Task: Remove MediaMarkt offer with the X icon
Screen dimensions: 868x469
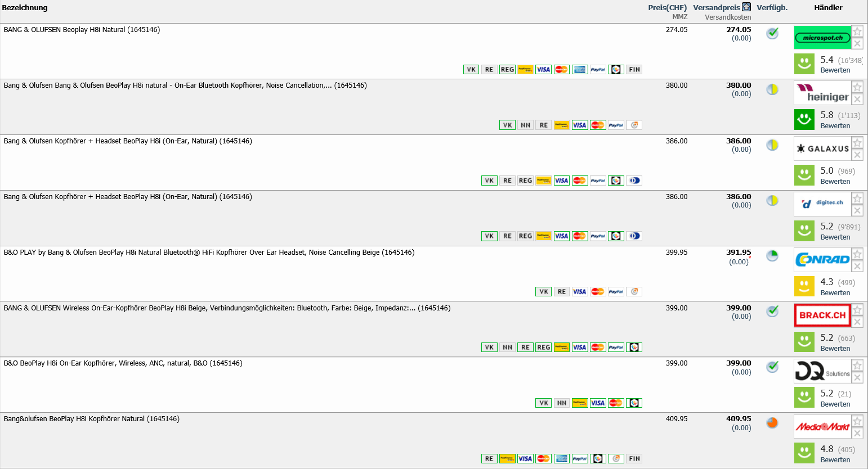Action: point(857,433)
